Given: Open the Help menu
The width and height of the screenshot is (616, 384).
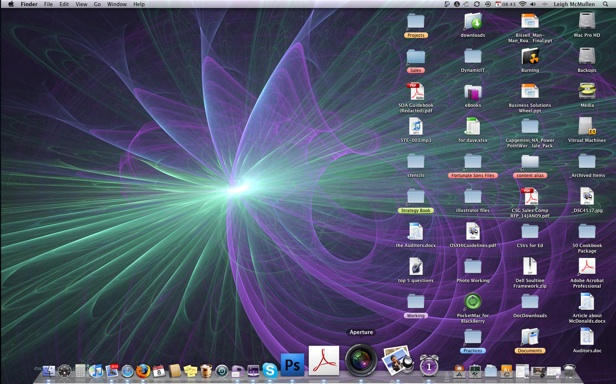Looking at the screenshot, I should [139, 4].
